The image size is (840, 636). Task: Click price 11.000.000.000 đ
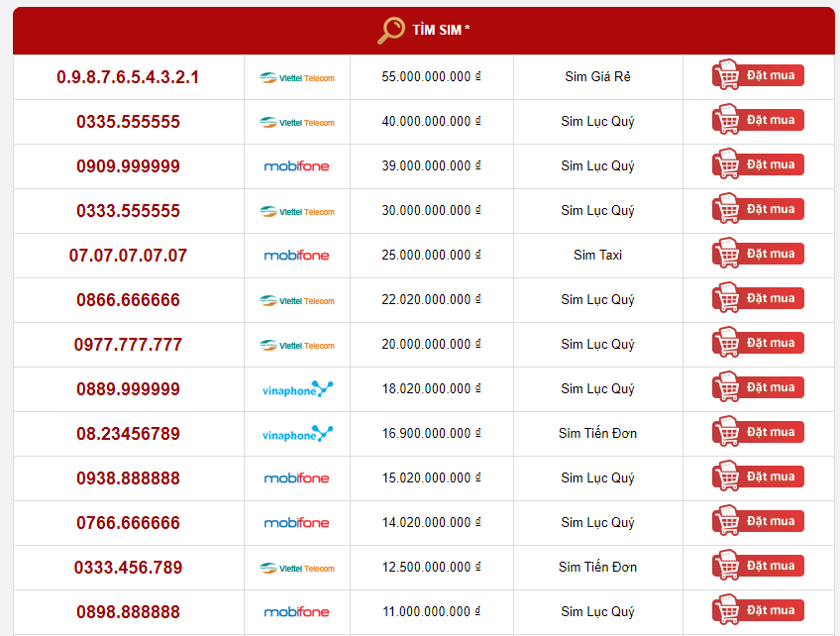coord(431,611)
